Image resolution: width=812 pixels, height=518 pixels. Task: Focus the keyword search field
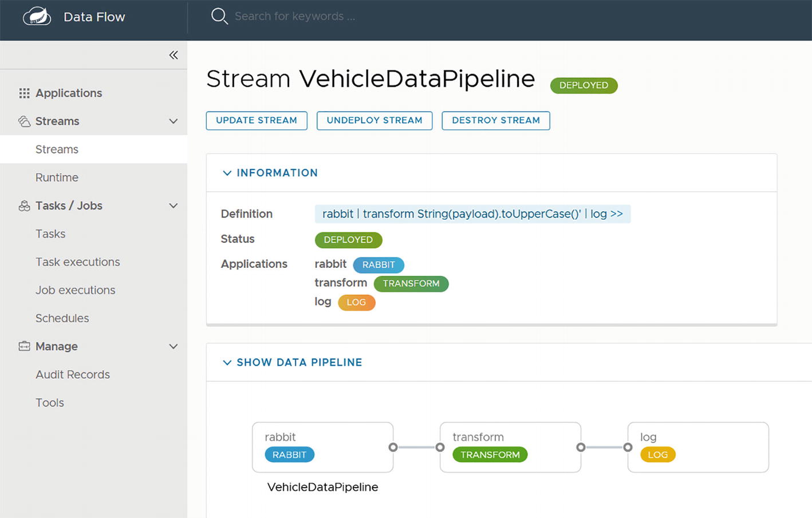point(295,17)
